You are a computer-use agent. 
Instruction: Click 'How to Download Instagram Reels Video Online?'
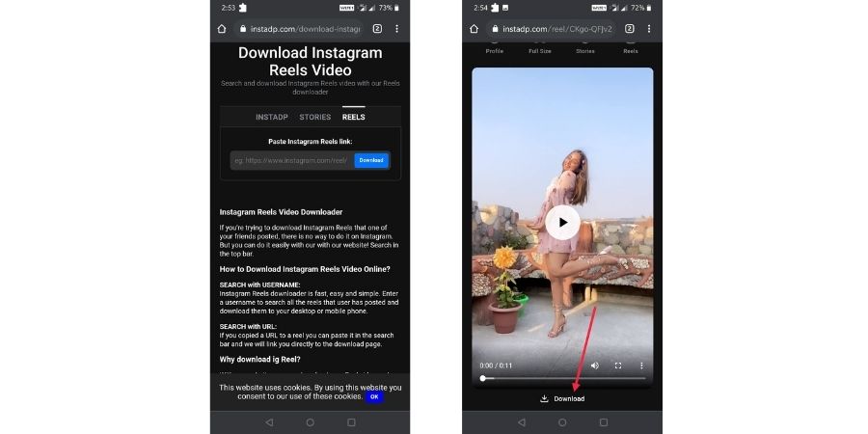point(305,269)
